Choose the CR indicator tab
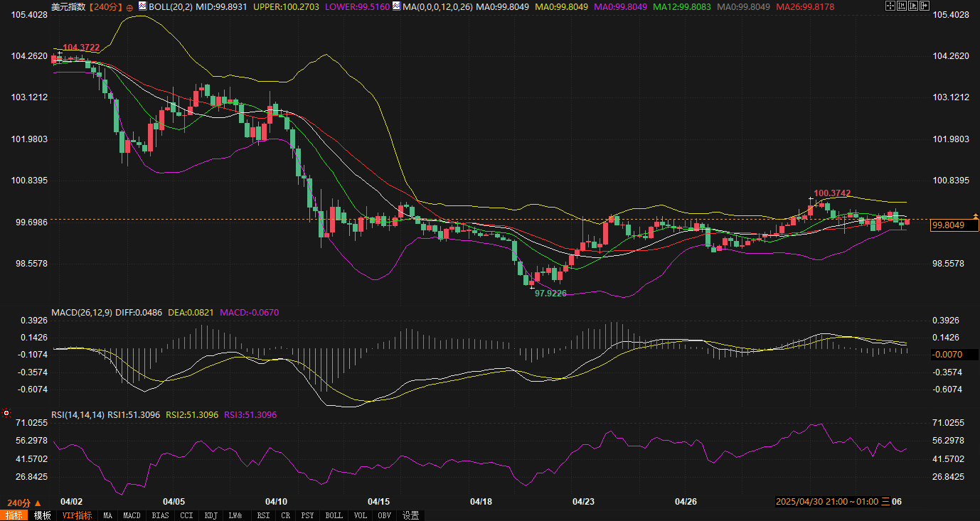Screen dimensions: 980x521 click(x=285, y=515)
